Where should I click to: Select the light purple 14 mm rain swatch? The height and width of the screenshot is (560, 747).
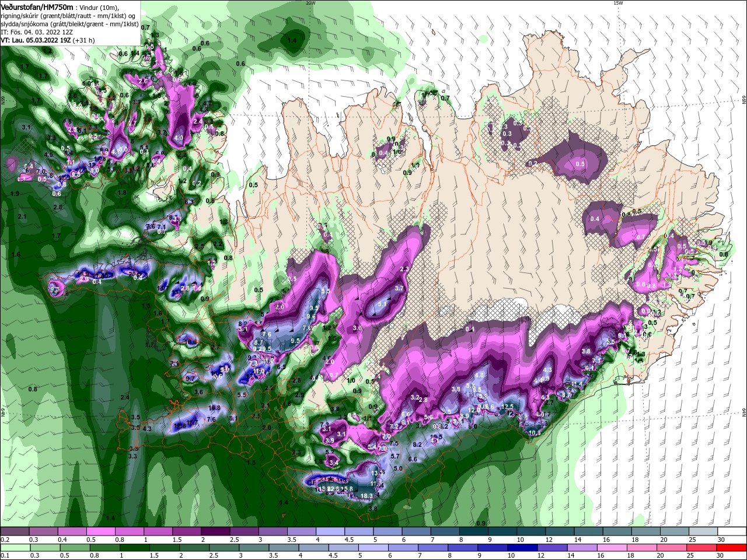pyautogui.click(x=582, y=547)
